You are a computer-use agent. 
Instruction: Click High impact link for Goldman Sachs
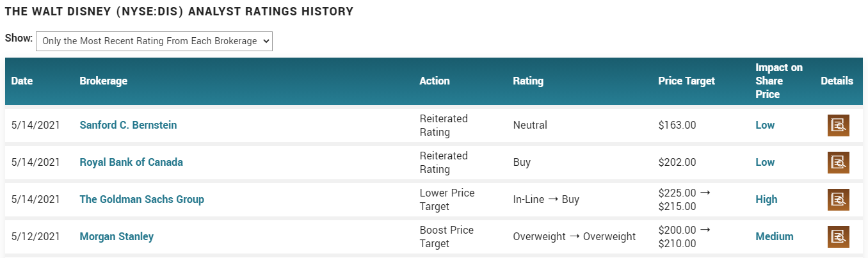tap(766, 200)
